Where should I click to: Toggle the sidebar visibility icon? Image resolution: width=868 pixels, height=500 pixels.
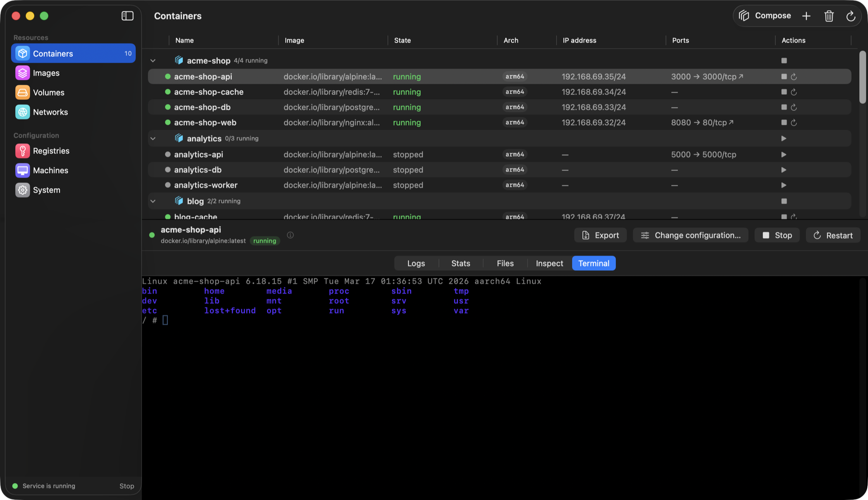pyautogui.click(x=127, y=16)
